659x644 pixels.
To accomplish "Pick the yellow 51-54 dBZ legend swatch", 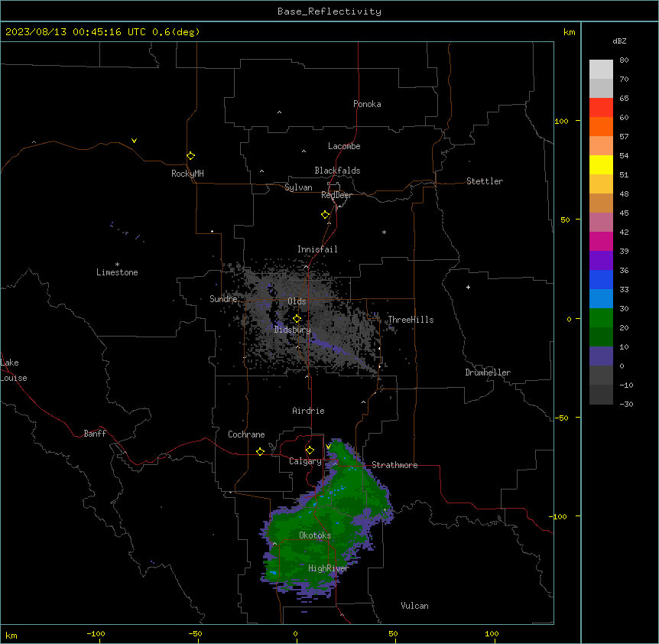I will (x=601, y=164).
